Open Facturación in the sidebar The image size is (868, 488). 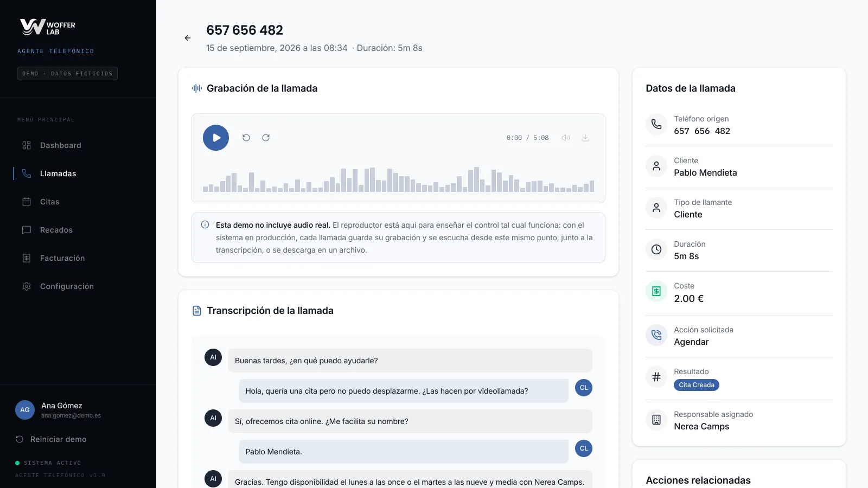pyautogui.click(x=78, y=258)
